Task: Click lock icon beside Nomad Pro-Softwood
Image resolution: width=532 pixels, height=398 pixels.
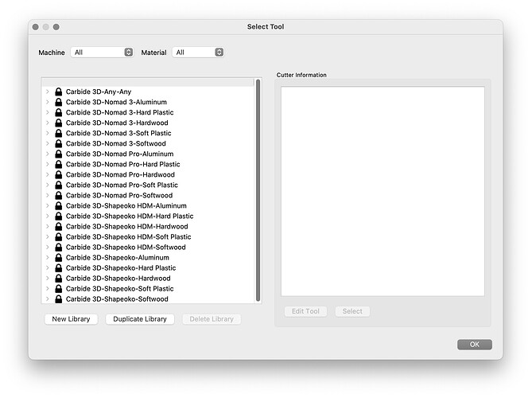Action: 59,195
